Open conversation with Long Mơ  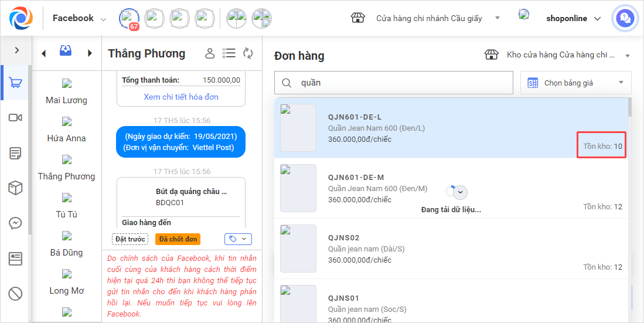click(x=67, y=283)
